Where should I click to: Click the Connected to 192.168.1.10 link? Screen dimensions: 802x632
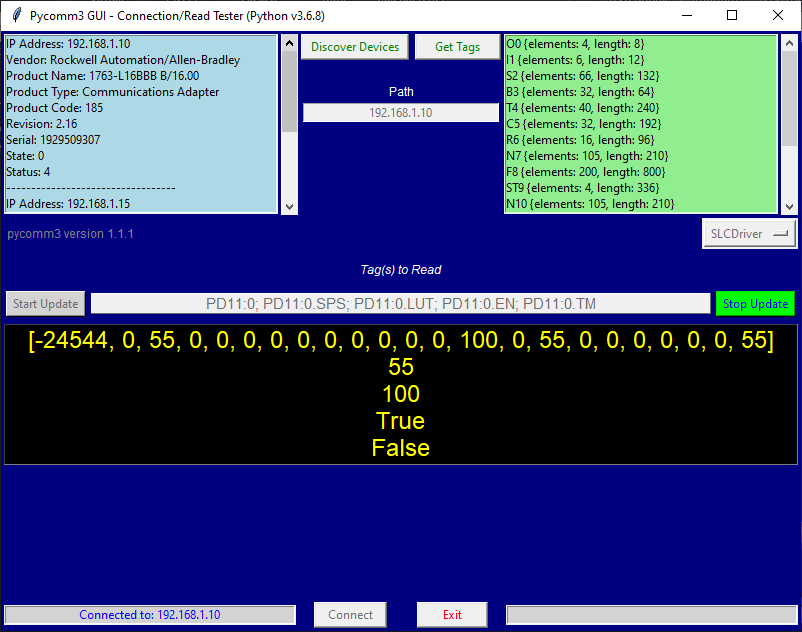tap(149, 614)
